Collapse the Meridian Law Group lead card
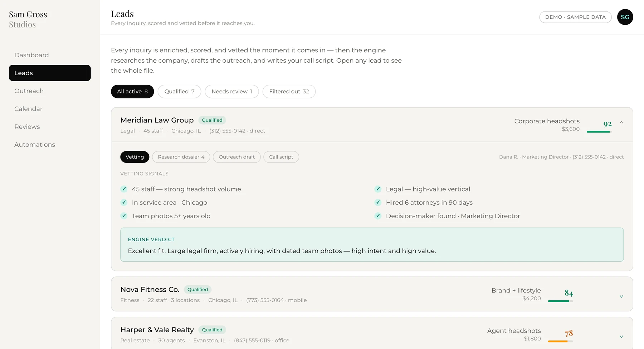 (621, 122)
